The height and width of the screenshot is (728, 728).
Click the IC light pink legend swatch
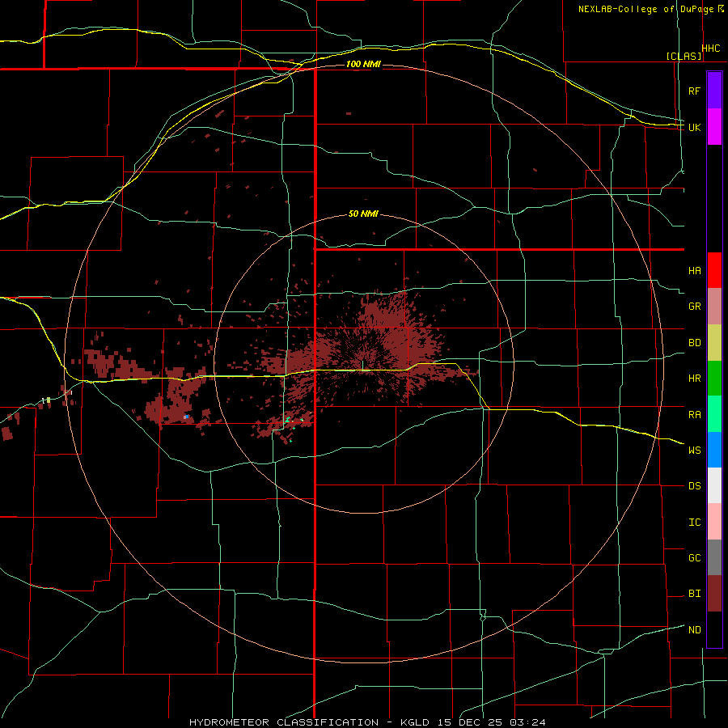click(714, 522)
